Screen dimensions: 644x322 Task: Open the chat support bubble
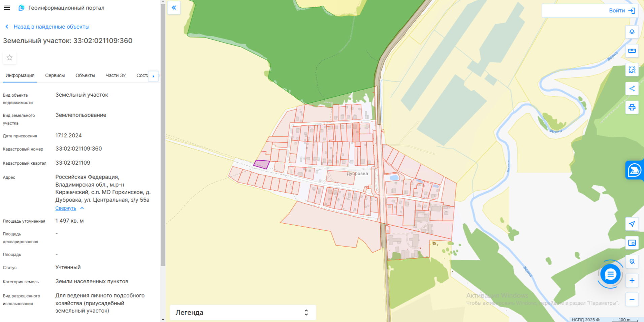point(610,275)
